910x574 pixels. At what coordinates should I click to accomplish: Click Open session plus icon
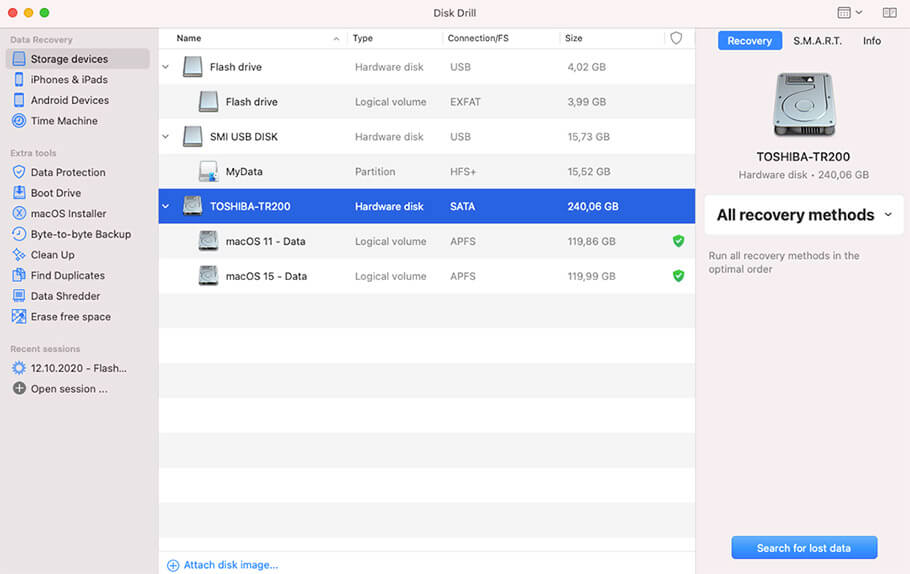[19, 388]
